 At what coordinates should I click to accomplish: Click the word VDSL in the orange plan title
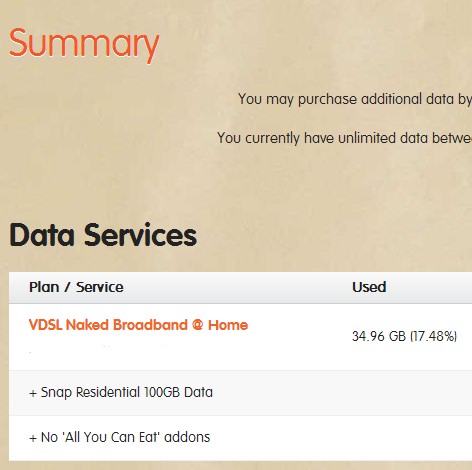(x=46, y=325)
